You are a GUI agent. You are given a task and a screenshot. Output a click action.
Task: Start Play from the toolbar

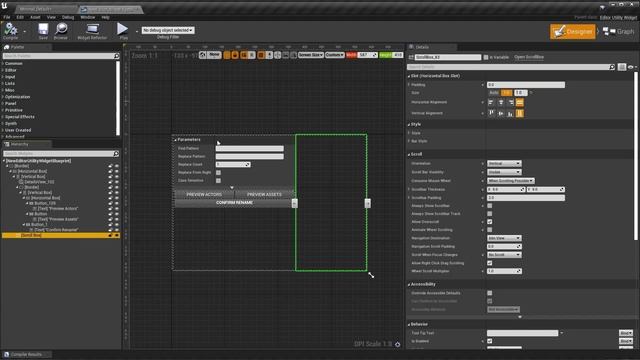pos(122,31)
